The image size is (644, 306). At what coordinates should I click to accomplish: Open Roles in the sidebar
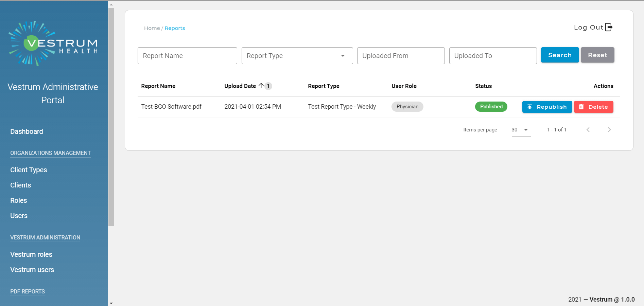pos(18,200)
